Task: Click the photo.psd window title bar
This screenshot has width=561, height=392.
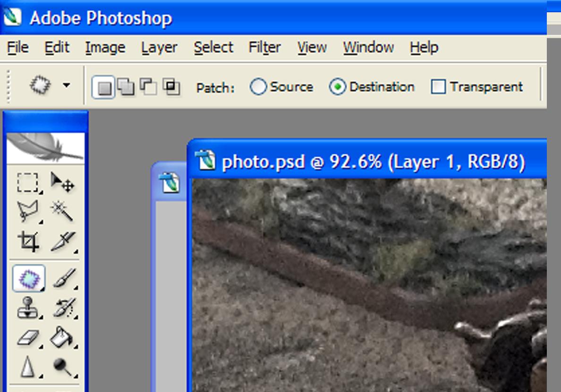Action: click(367, 159)
